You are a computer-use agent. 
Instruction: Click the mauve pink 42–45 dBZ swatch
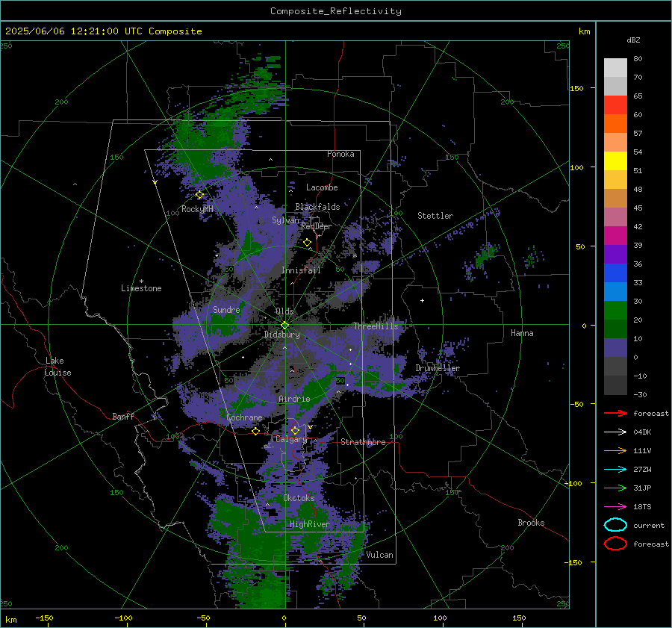pos(615,217)
